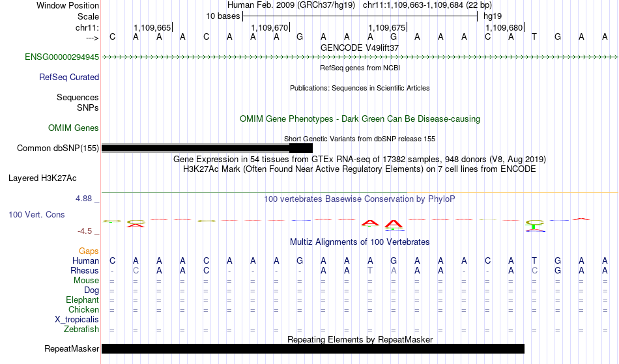The image size is (619, 364).
Task: Select the Human species row label
Action: (x=85, y=260)
